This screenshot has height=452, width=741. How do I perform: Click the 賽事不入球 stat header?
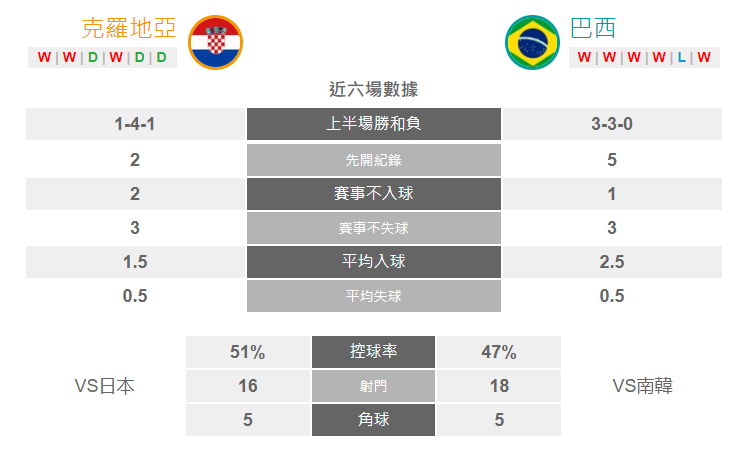pyautogui.click(x=374, y=194)
